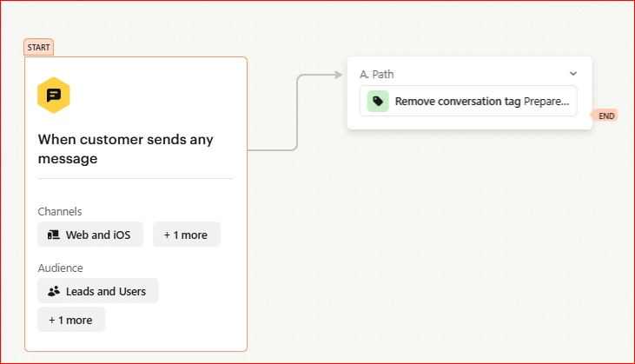
Task: Click the Audience section label
Action: click(x=60, y=268)
